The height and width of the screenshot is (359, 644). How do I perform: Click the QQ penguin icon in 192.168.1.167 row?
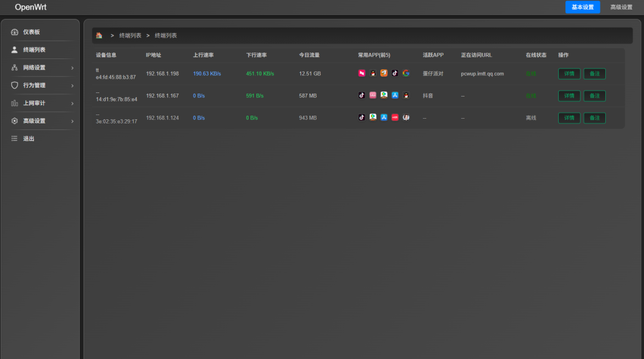click(406, 95)
